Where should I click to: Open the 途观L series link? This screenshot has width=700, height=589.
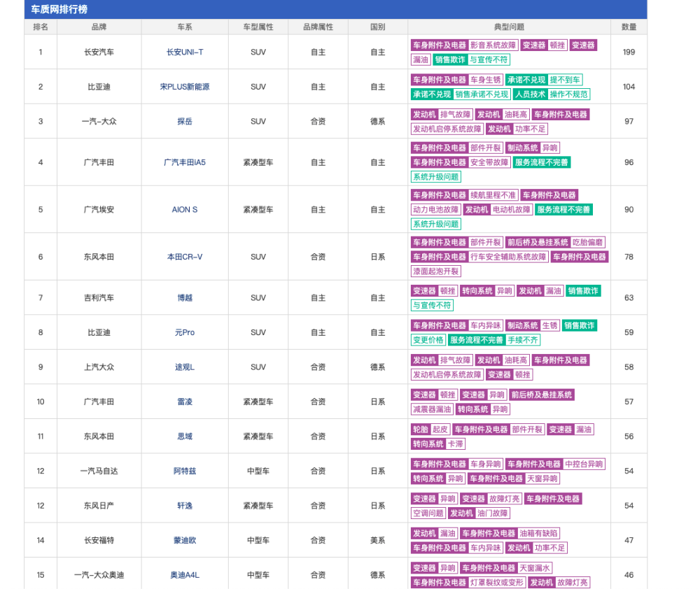(x=185, y=367)
